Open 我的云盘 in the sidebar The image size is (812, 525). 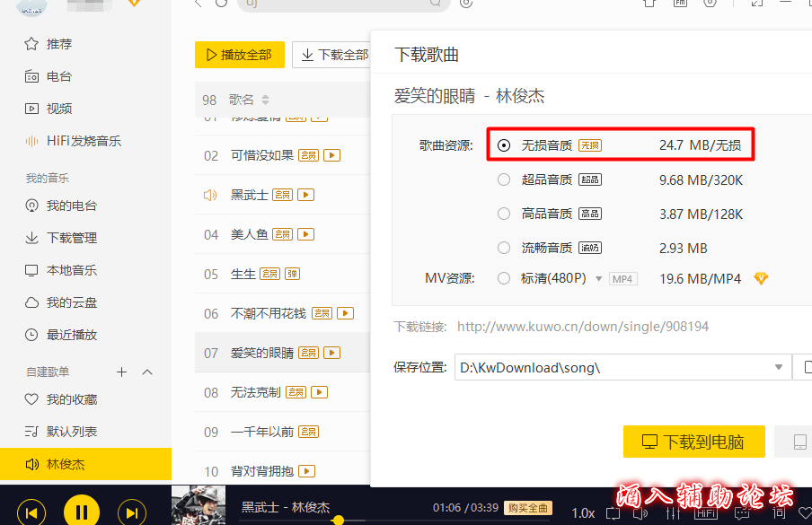pos(71,302)
